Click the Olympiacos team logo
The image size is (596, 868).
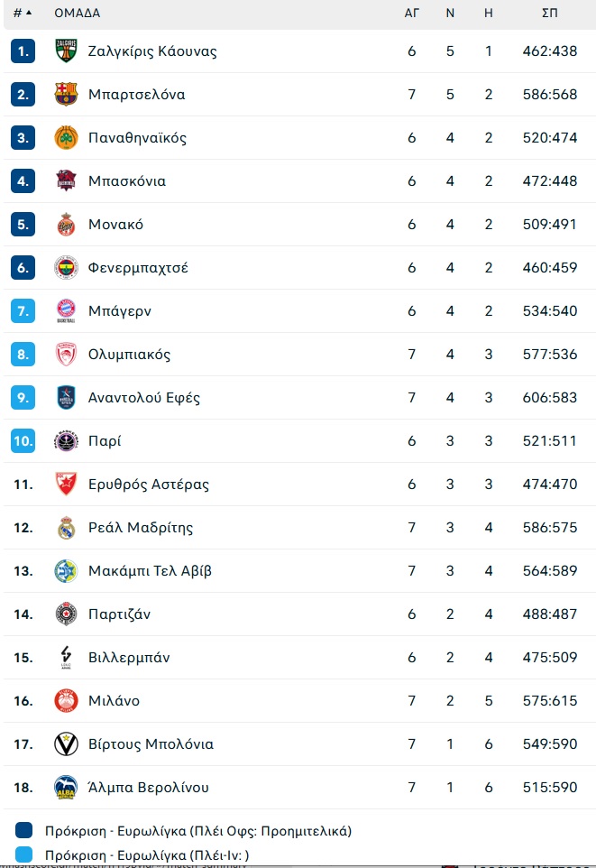[66, 355]
